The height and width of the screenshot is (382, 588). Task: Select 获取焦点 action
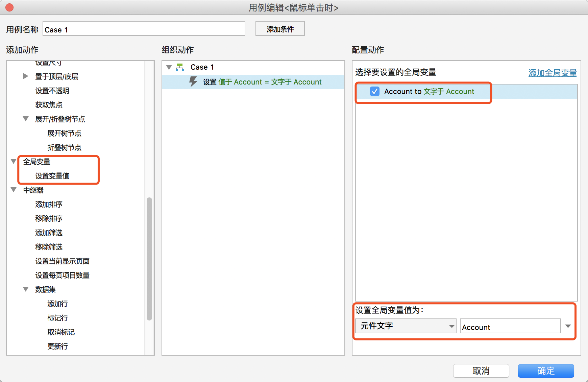coord(49,105)
